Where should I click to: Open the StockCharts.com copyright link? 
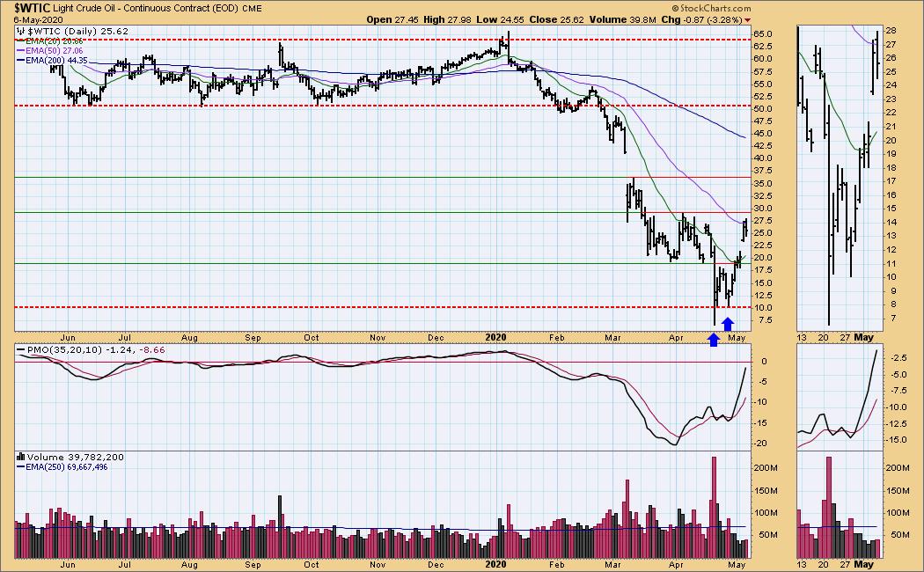[x=712, y=8]
